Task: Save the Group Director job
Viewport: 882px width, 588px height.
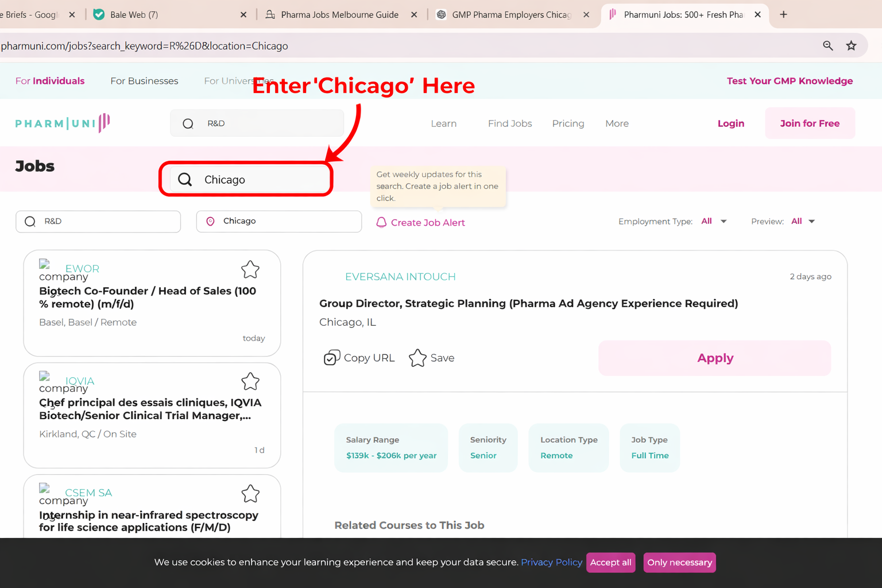Action: pyautogui.click(x=417, y=358)
